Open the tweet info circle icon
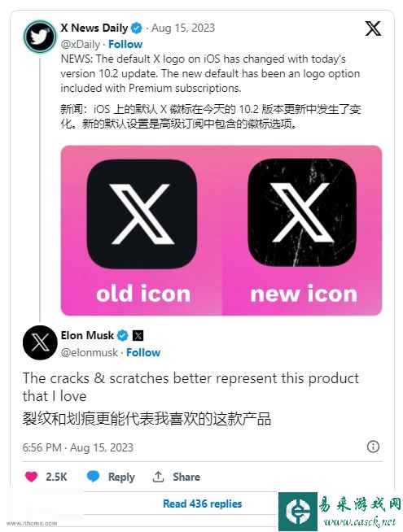 coord(373,447)
